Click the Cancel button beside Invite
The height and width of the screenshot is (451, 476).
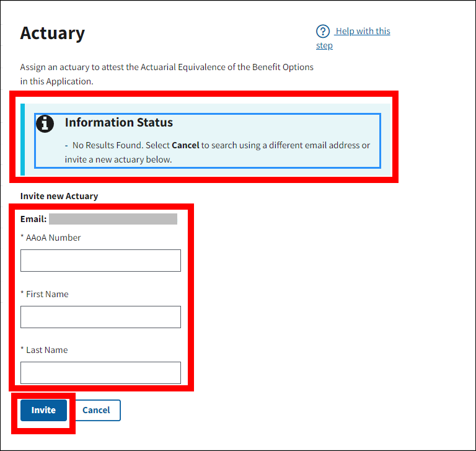(x=97, y=410)
